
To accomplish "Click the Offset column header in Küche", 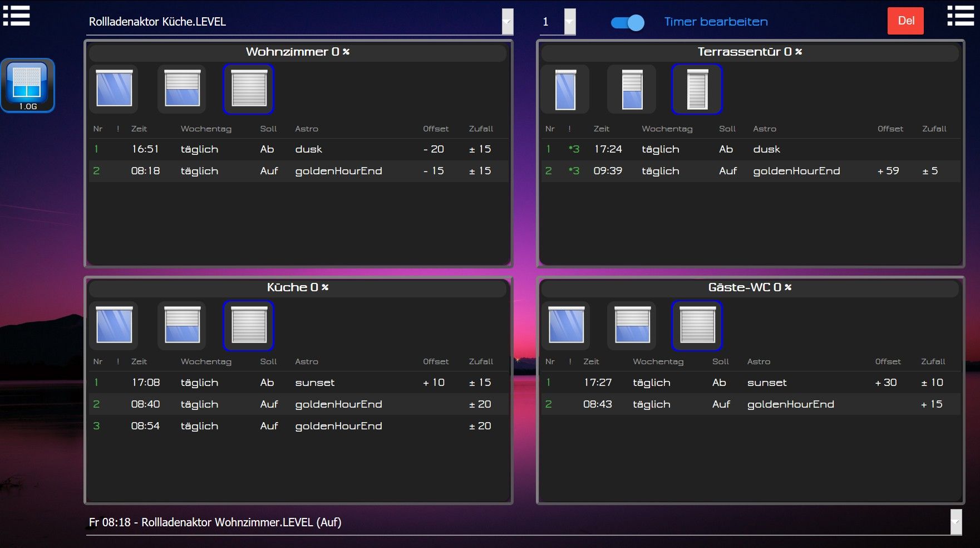I will 436,361.
